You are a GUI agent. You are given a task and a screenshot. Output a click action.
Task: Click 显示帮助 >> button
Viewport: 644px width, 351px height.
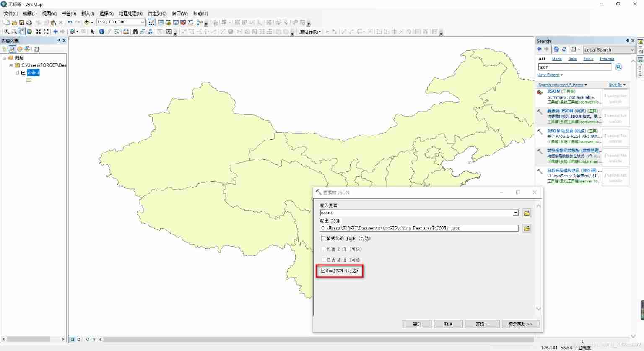click(521, 324)
